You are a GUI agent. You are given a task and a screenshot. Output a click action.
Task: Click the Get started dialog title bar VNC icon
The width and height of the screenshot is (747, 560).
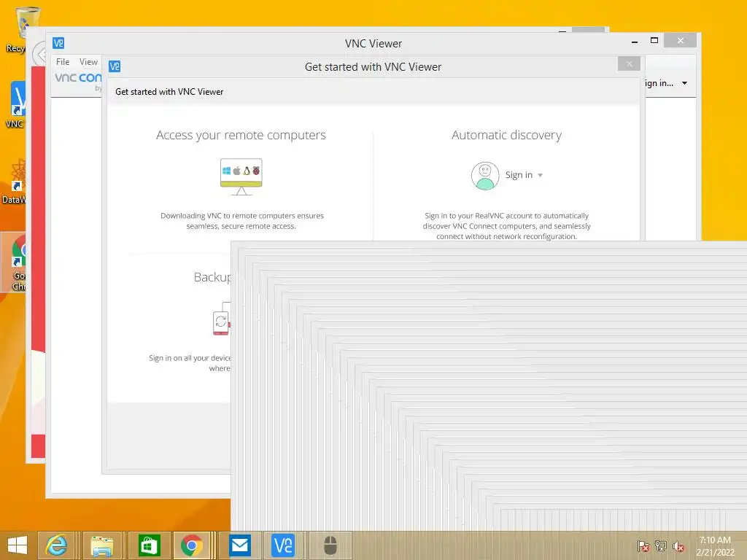click(x=115, y=66)
